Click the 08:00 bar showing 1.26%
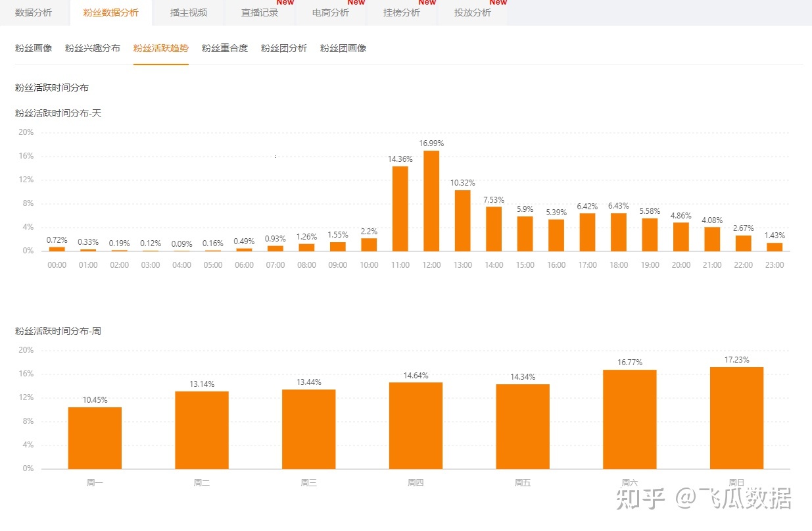 point(307,247)
